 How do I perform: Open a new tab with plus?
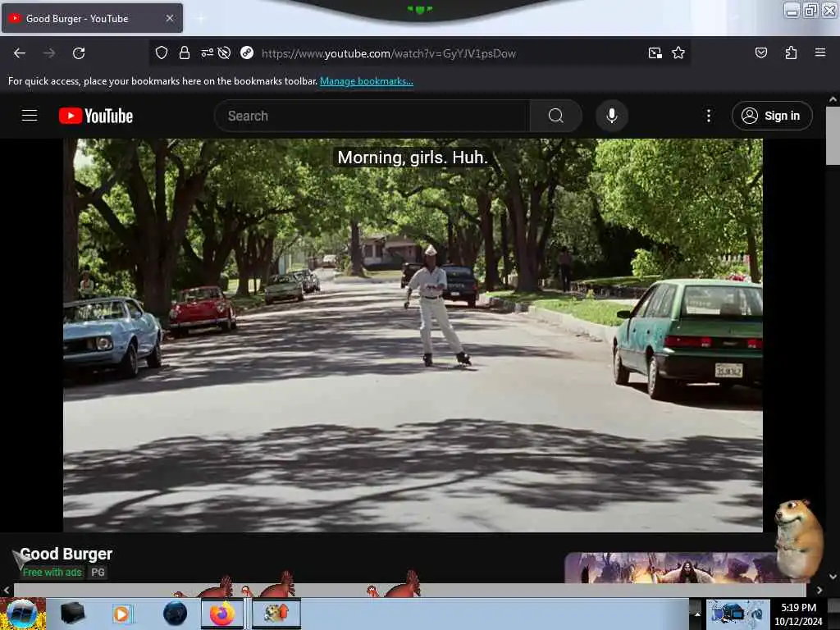click(201, 19)
